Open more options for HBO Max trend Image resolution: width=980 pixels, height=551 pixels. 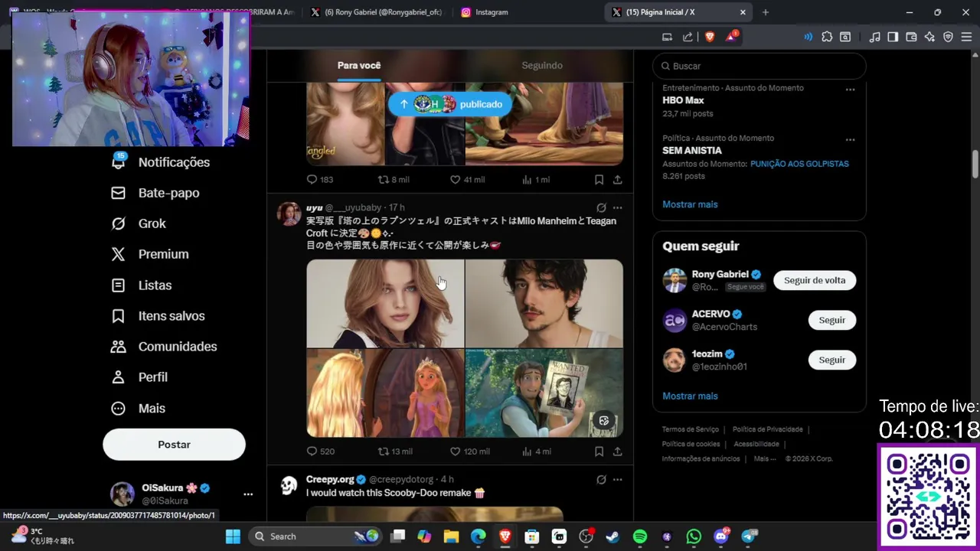click(850, 90)
